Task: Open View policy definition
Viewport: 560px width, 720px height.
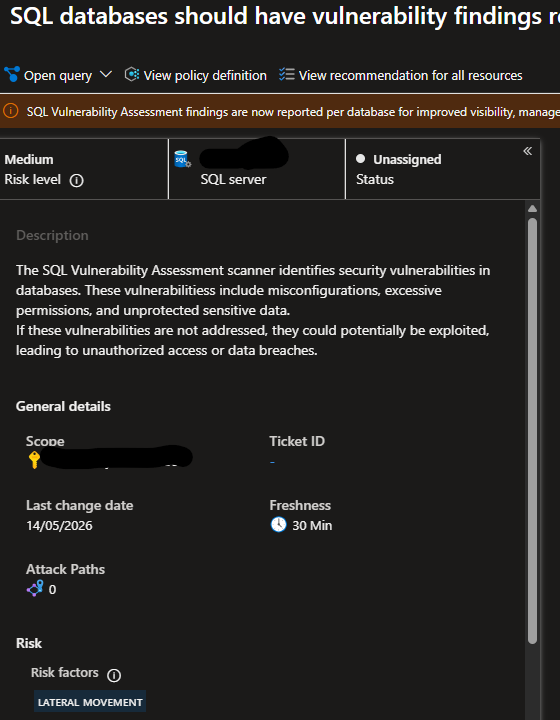Action: point(205,75)
